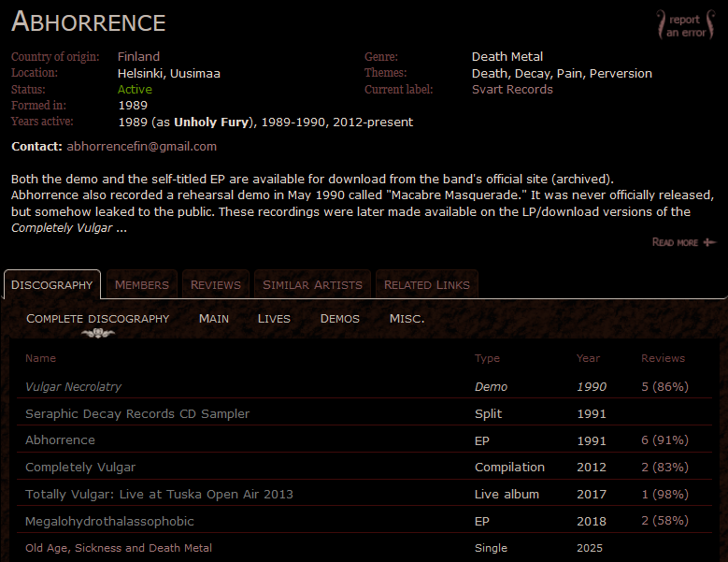This screenshot has width=728, height=562.
Task: Click the 'Compilation' type cell
Action: tap(509, 467)
